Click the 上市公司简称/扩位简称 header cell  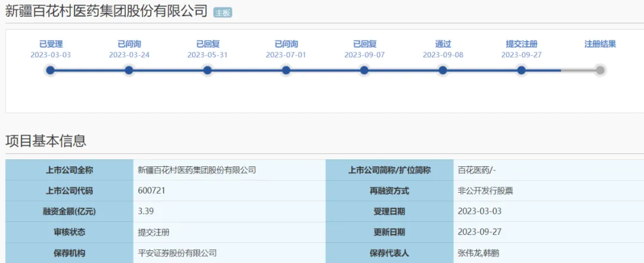pos(389,170)
